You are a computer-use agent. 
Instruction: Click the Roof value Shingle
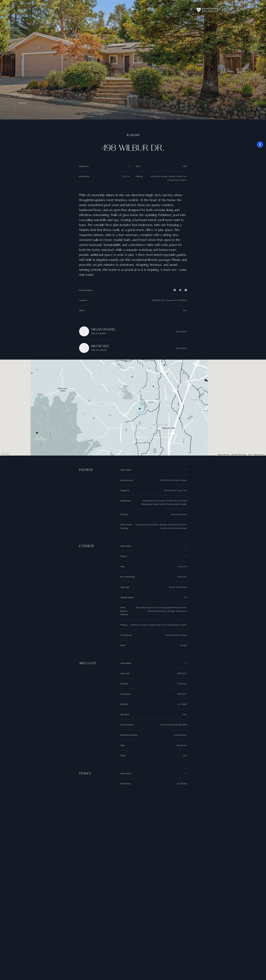click(183, 645)
